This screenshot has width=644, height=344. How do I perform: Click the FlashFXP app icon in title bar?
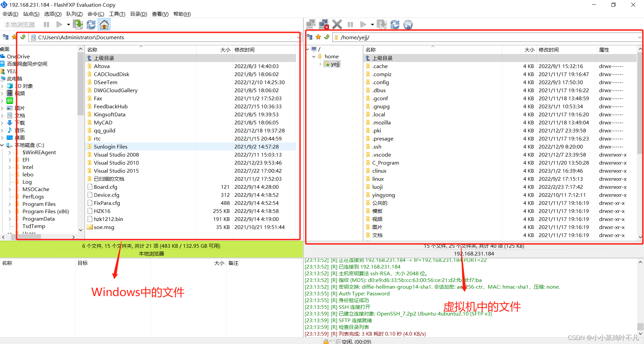click(4, 5)
